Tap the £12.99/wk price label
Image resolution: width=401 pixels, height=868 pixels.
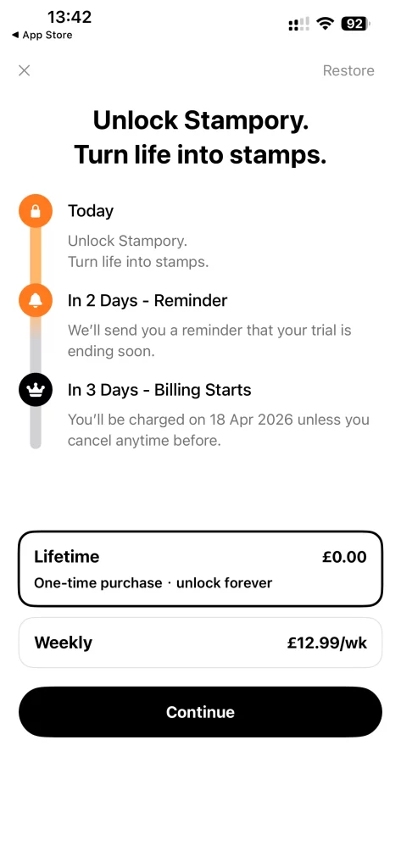click(x=326, y=643)
